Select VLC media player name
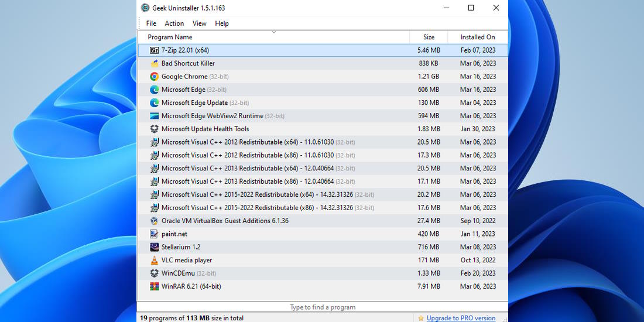Image resolution: width=644 pixels, height=322 pixels. click(187, 261)
